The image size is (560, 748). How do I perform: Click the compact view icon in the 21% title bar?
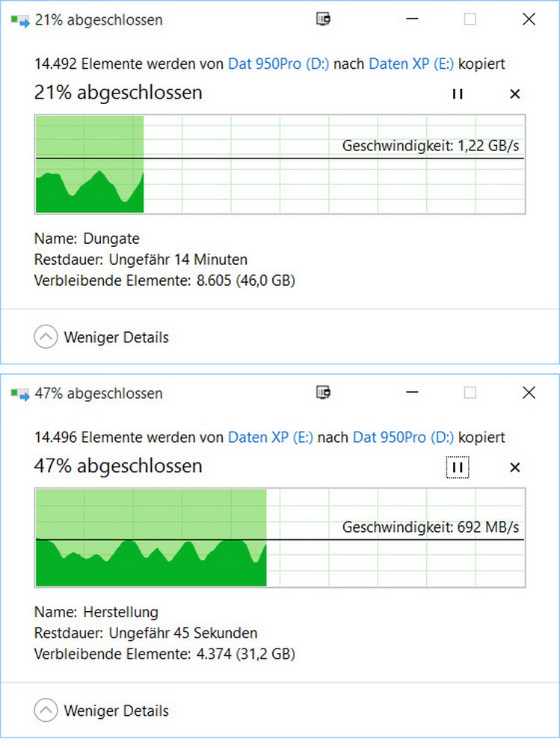click(324, 19)
